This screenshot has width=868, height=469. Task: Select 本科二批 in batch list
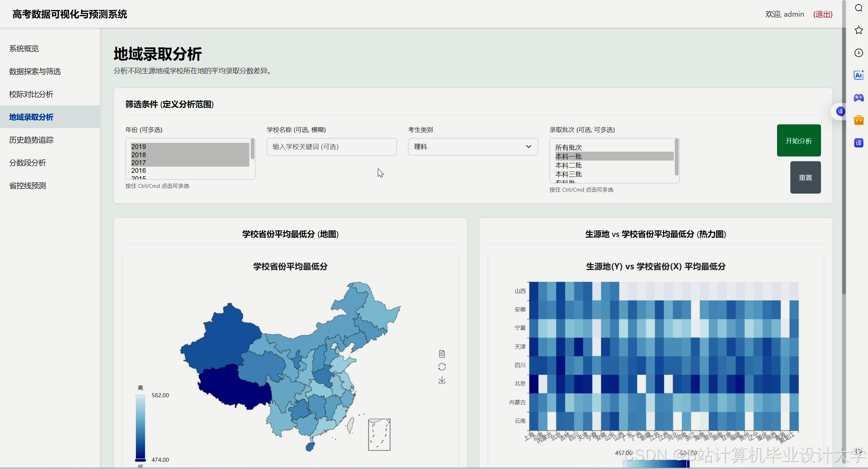click(x=569, y=165)
